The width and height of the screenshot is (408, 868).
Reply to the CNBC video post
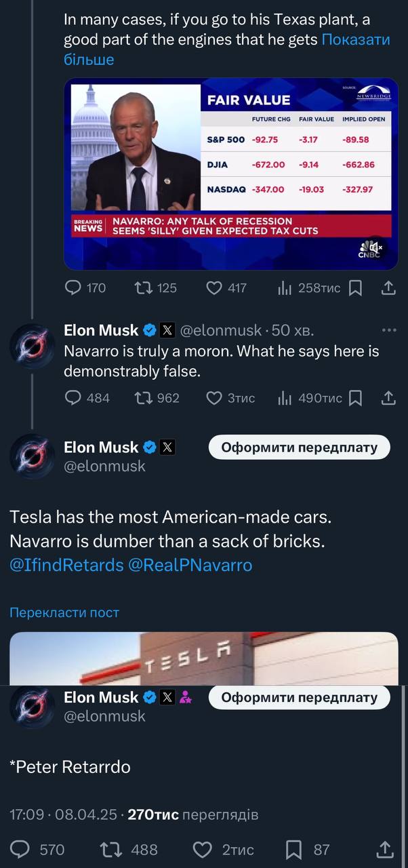tap(73, 288)
